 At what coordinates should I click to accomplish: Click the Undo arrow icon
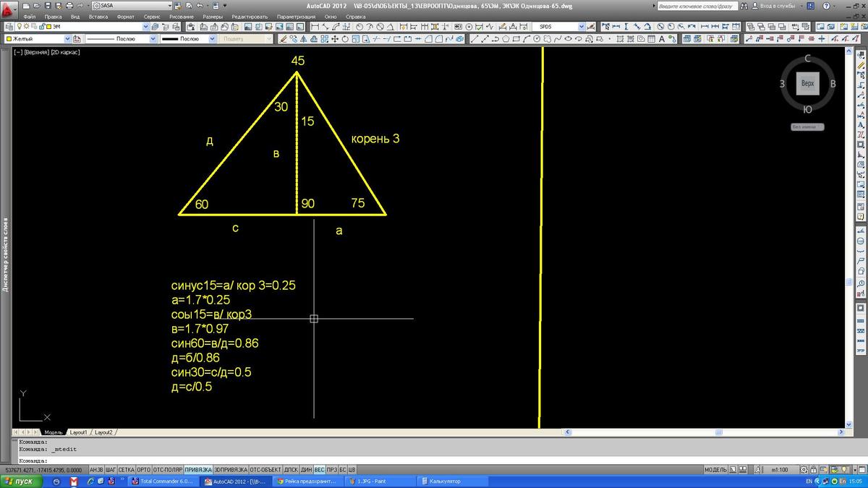tap(199, 6)
